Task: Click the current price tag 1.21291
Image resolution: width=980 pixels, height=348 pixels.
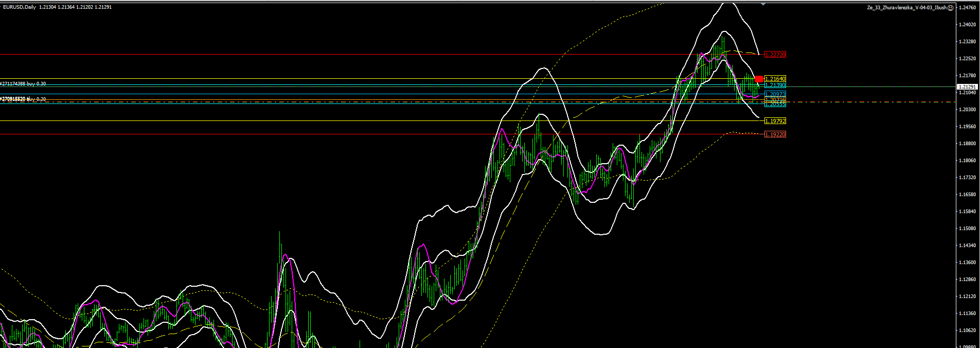Action: pyautogui.click(x=967, y=87)
